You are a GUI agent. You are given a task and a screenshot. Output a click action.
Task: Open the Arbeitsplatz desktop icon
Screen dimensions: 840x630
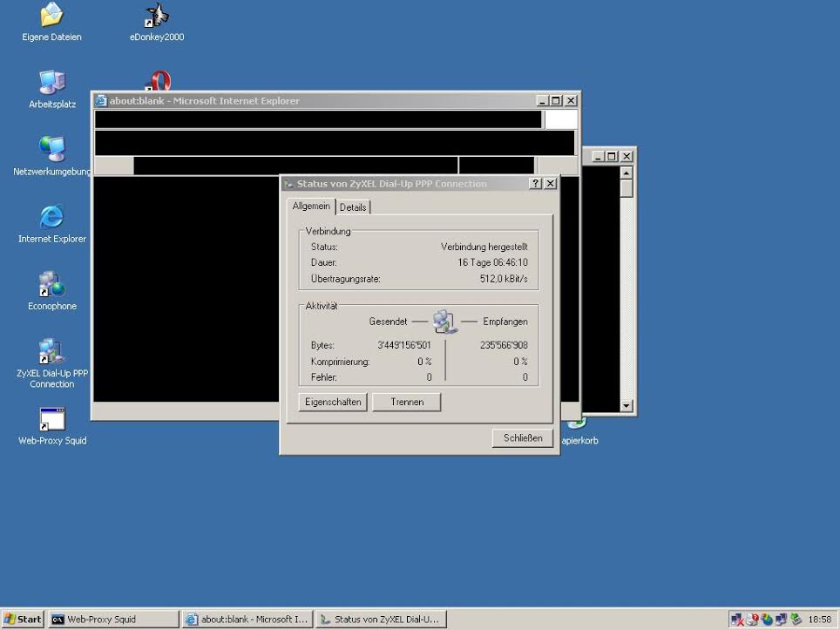pos(52,83)
